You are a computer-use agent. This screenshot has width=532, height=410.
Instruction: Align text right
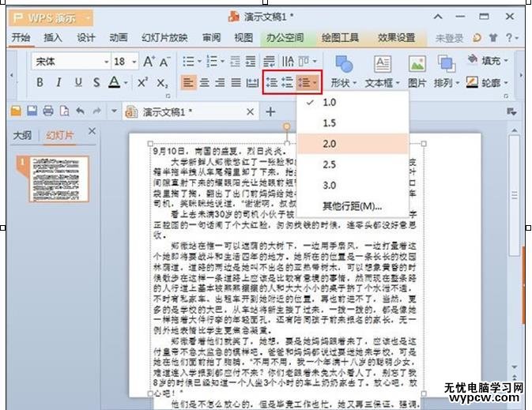tap(221, 82)
